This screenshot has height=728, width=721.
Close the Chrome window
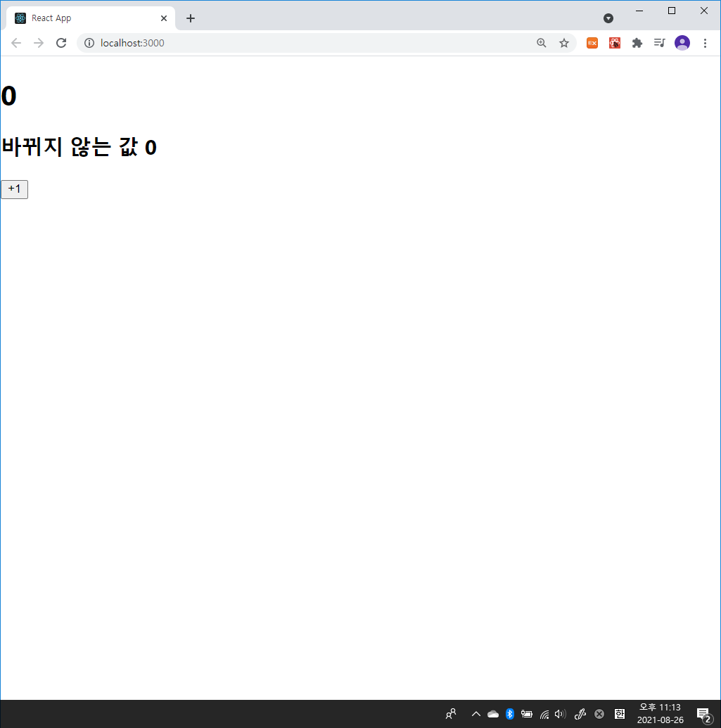point(704,11)
